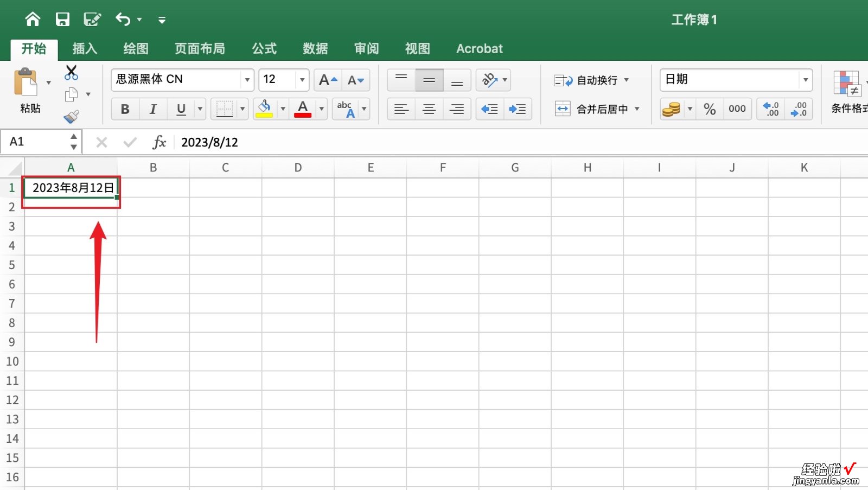Increase decimal places
This screenshot has height=490, width=868.
pyautogui.click(x=771, y=109)
